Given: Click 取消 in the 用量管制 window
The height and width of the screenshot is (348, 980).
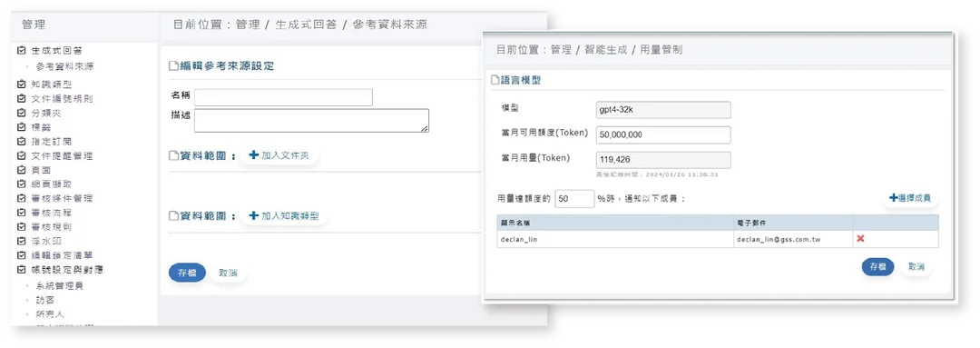Looking at the screenshot, I should [x=916, y=266].
